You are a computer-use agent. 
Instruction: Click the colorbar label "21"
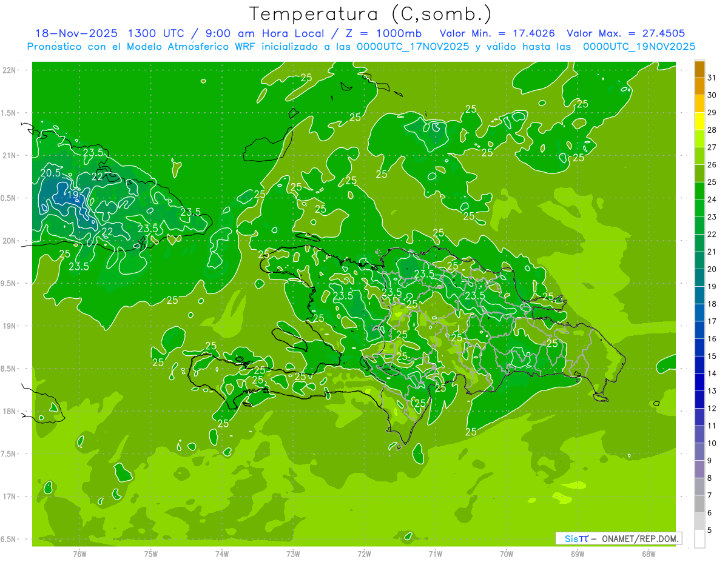click(712, 252)
